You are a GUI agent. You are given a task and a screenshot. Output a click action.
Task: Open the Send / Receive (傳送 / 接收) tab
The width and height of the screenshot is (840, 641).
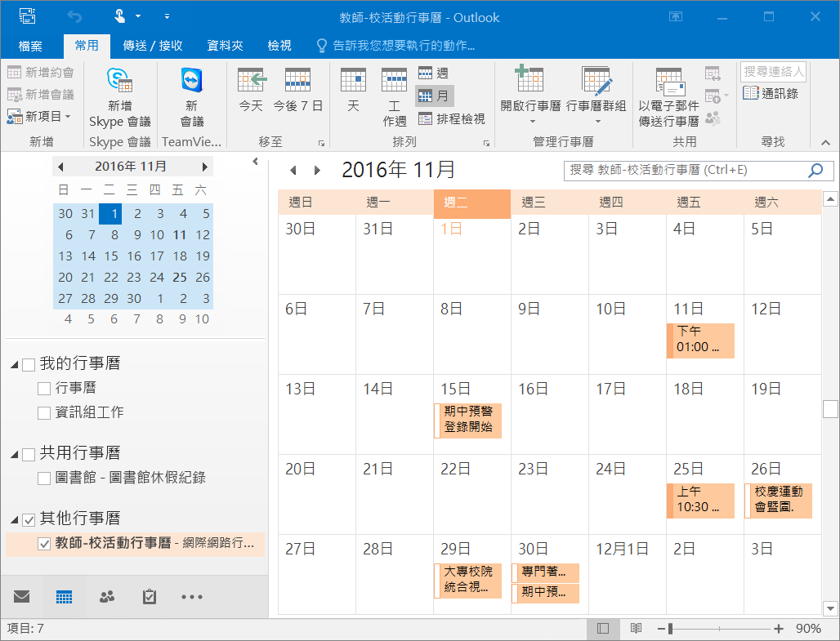153,46
